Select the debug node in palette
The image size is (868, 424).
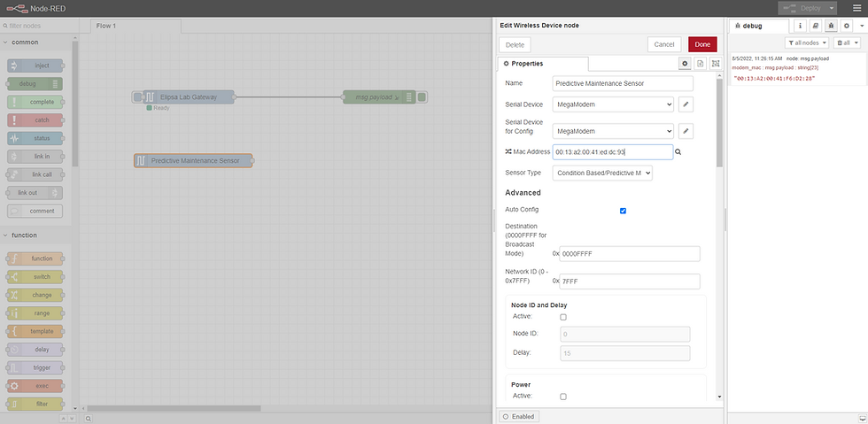(x=35, y=83)
